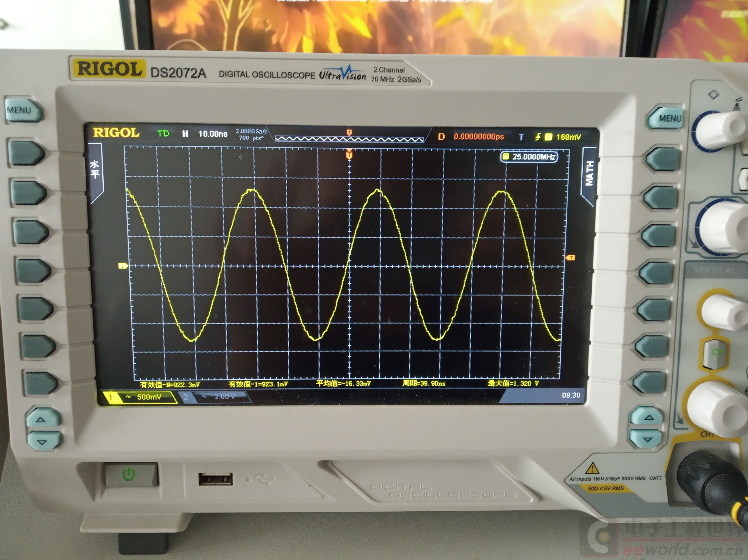This screenshot has width=748, height=560.
Task: Click the RIGOL logo on the display
Action: click(116, 133)
